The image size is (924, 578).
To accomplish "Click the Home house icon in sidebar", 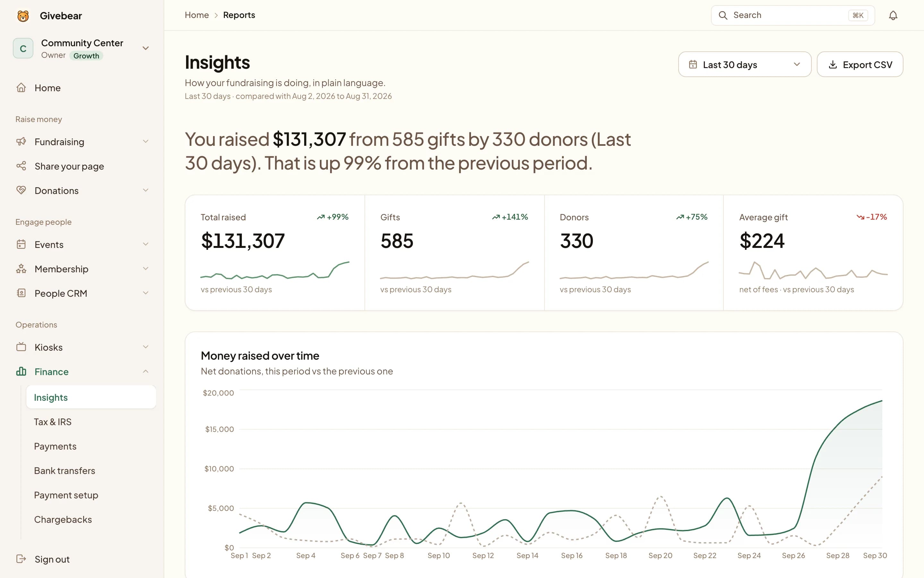I will pyautogui.click(x=21, y=88).
